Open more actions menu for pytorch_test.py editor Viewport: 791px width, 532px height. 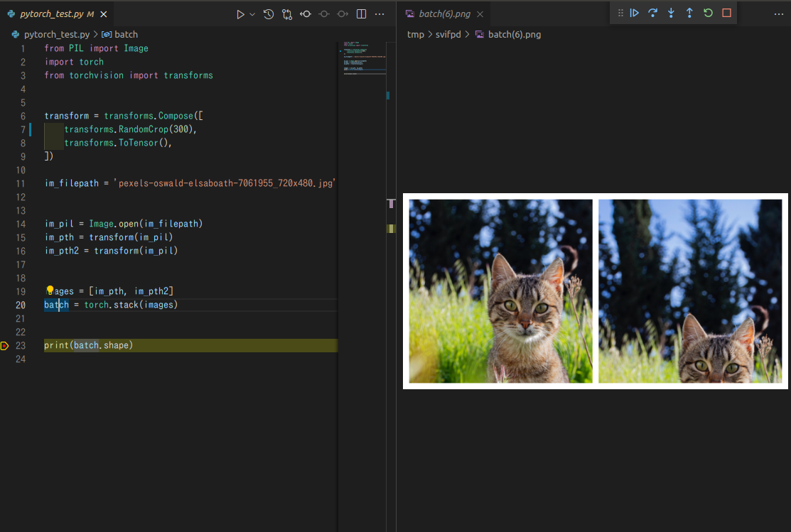(x=380, y=14)
